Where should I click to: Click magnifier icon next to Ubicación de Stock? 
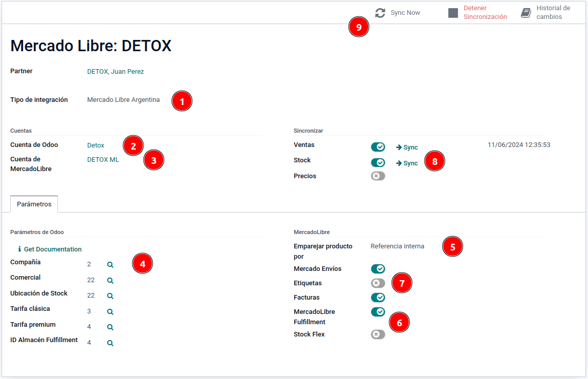click(x=110, y=296)
